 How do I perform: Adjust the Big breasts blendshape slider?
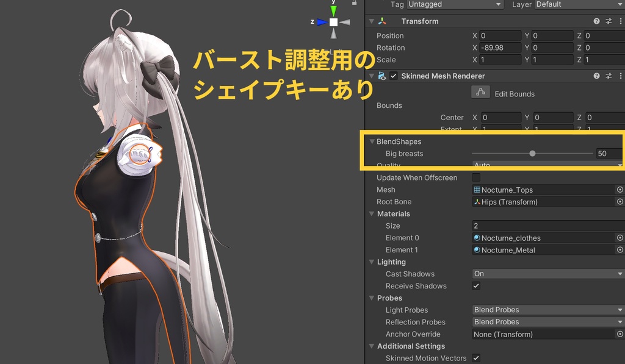pyautogui.click(x=532, y=153)
